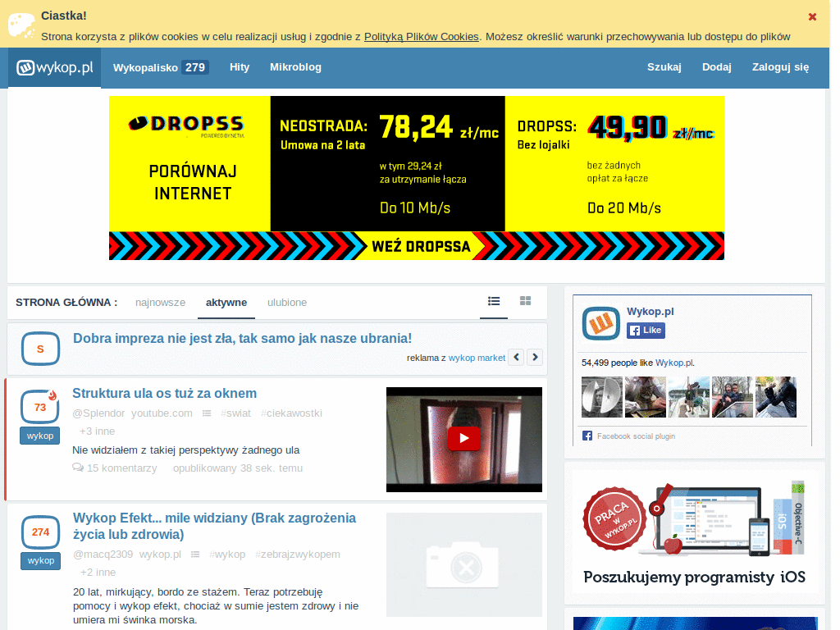This screenshot has height=630, width=840.
Task: Click the 73 vote counter badge
Action: point(39,407)
